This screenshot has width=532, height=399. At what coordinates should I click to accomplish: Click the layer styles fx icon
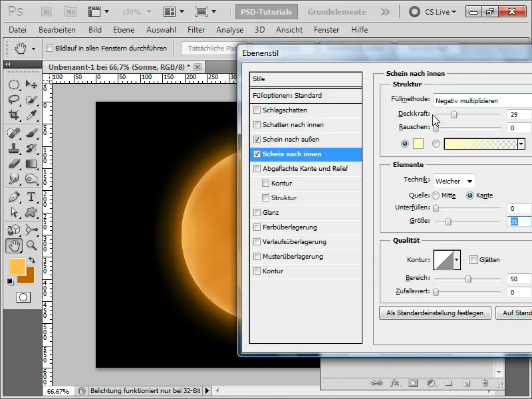pos(394,383)
